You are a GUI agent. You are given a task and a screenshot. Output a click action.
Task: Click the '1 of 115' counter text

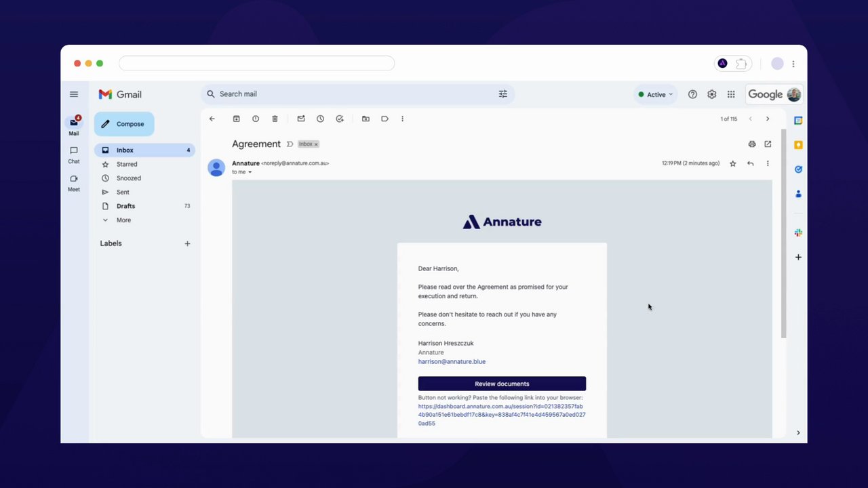pos(728,119)
